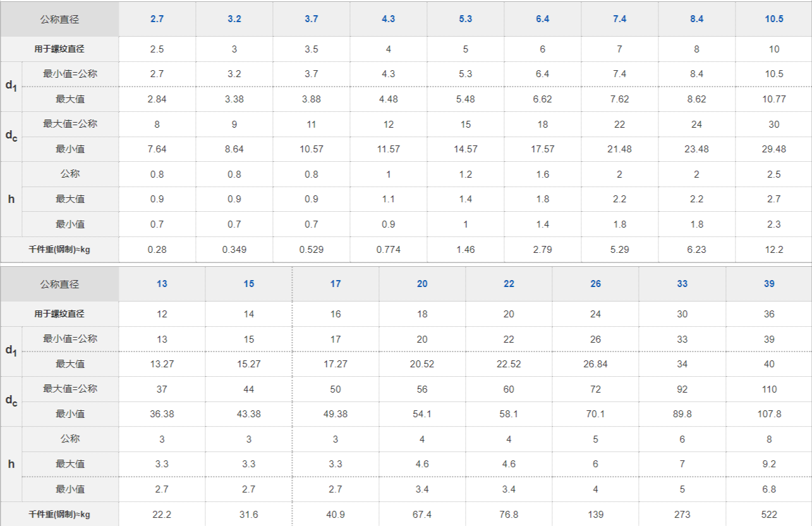Click the 107.8 minimum dc value cell
Image resolution: width=812 pixels, height=526 pixels.
(769, 414)
